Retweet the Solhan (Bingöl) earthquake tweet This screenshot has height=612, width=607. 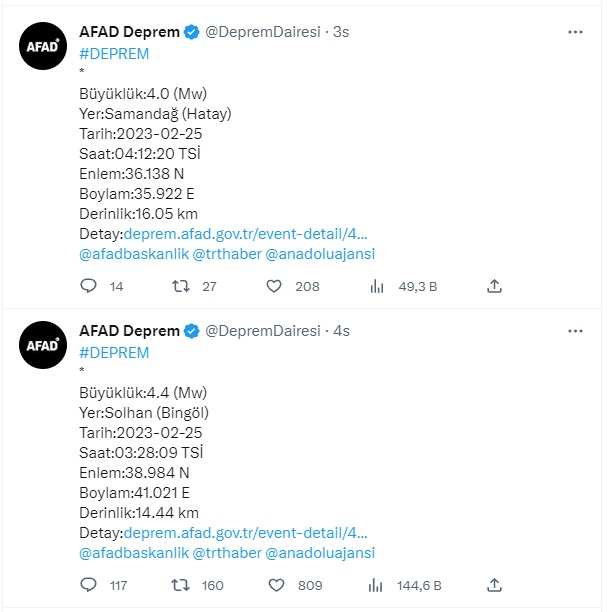click(181, 585)
